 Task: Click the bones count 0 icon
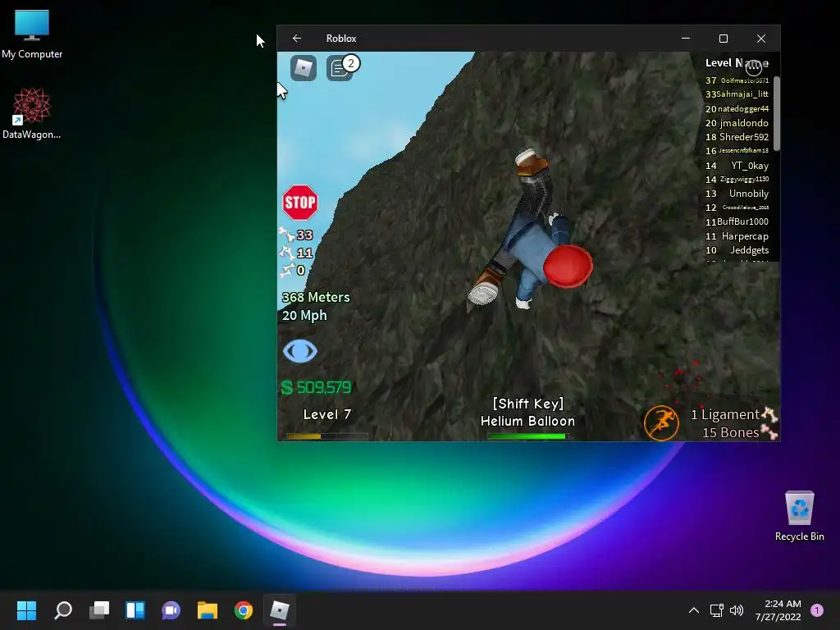[x=288, y=270]
